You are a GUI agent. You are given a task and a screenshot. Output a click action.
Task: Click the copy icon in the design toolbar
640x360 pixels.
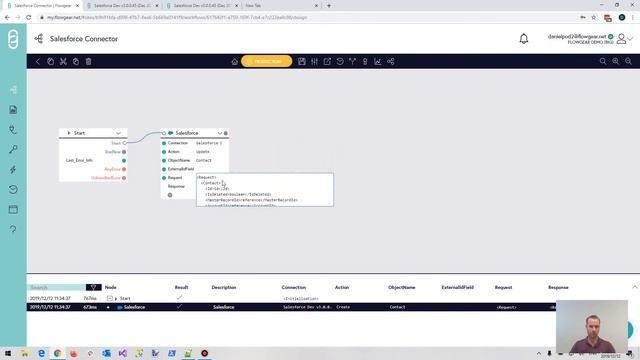point(51,62)
